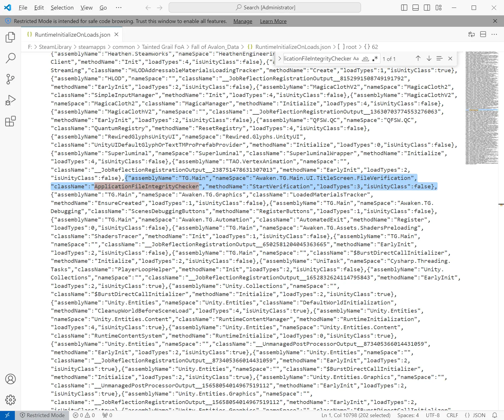Expand the hidden menu bar items ellipsis
This screenshot has height=420, width=504.
(x=119, y=8)
